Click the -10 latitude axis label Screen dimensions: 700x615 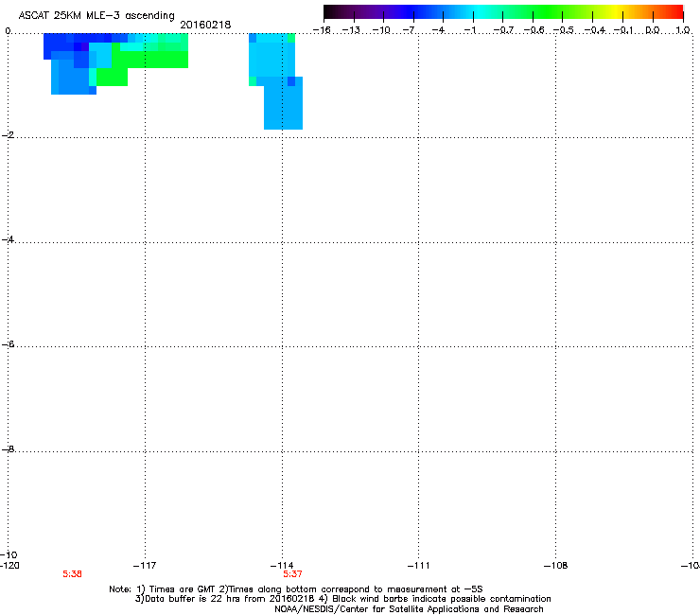point(9,554)
